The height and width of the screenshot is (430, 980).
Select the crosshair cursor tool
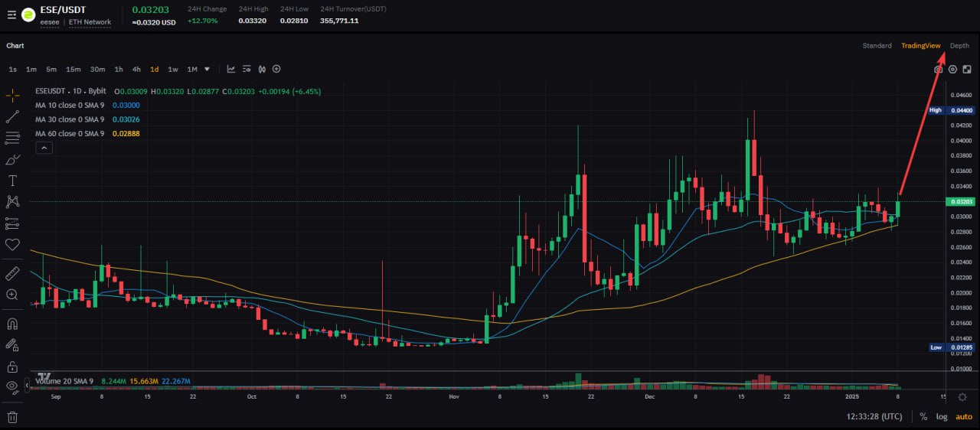(12, 96)
